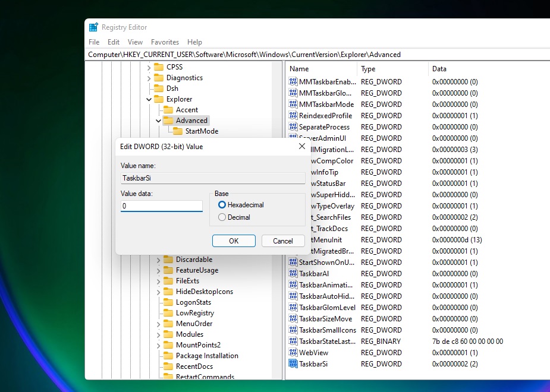The height and width of the screenshot is (392, 550).
Task: Expand the CPSS tree node
Action: tap(149, 67)
